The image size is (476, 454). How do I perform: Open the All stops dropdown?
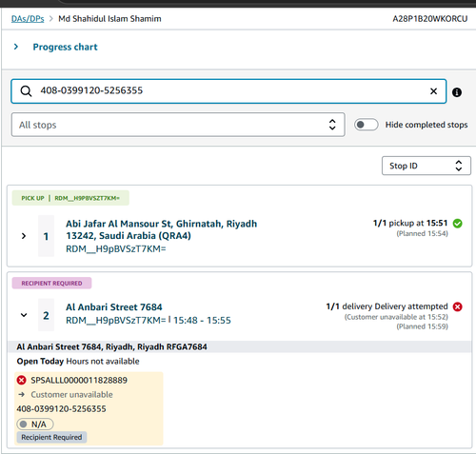(x=178, y=125)
